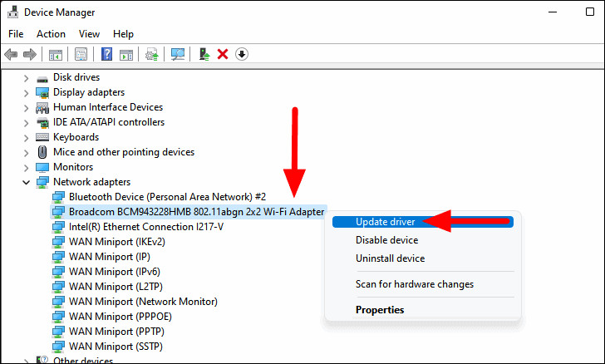Screen dimensions: 605x364
Task: Click the WAN Miniport (IKEv2) icon
Action: pos(58,242)
